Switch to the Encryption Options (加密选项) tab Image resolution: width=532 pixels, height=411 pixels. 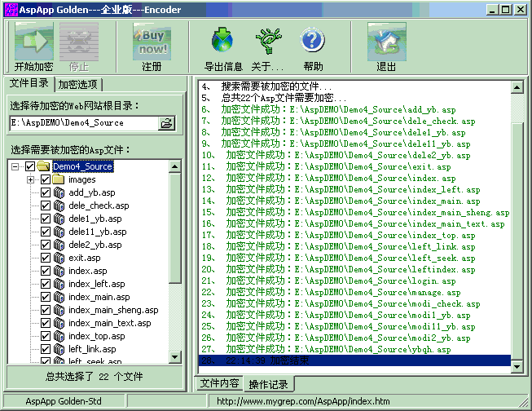79,85
